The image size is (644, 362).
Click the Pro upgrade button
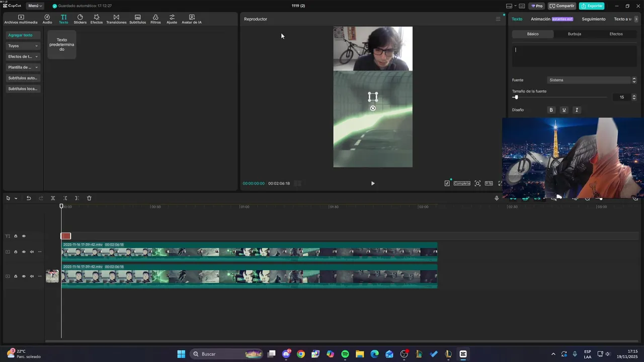pos(537,6)
